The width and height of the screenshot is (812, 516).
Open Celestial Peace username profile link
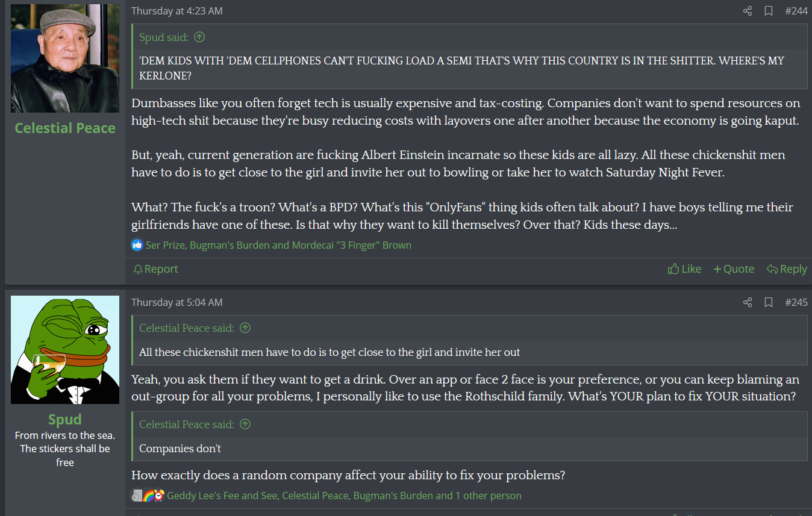click(65, 128)
